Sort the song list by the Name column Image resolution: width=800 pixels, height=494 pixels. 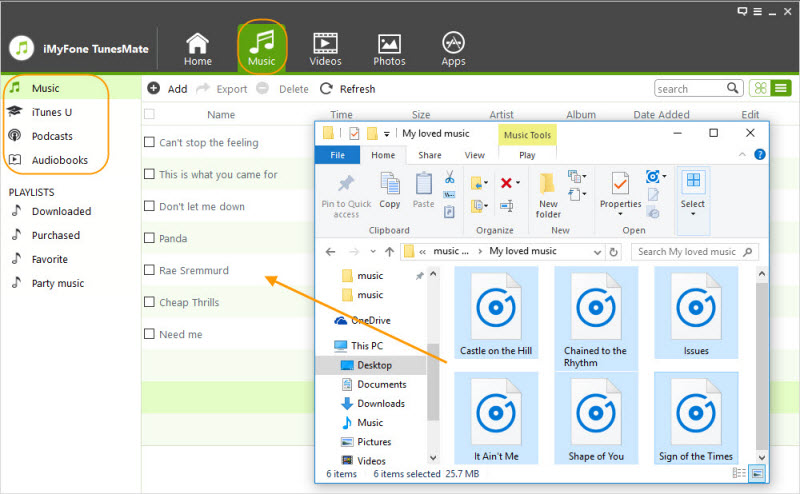tap(221, 114)
